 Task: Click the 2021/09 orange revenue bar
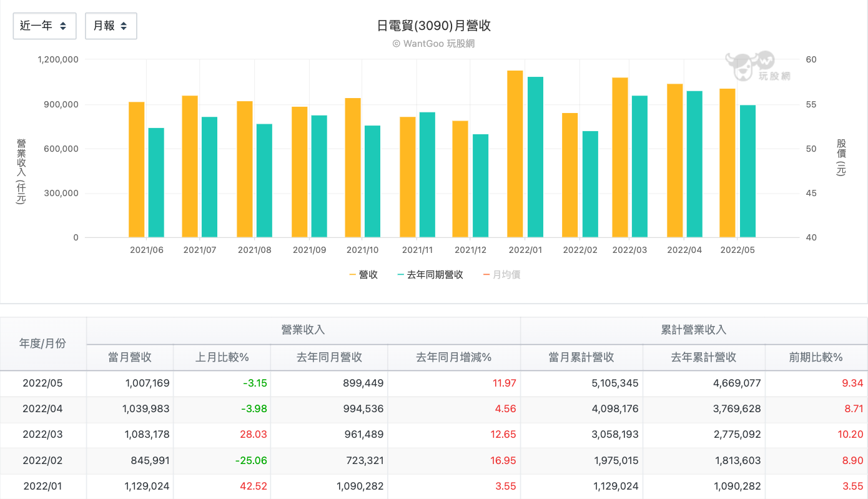coord(299,172)
